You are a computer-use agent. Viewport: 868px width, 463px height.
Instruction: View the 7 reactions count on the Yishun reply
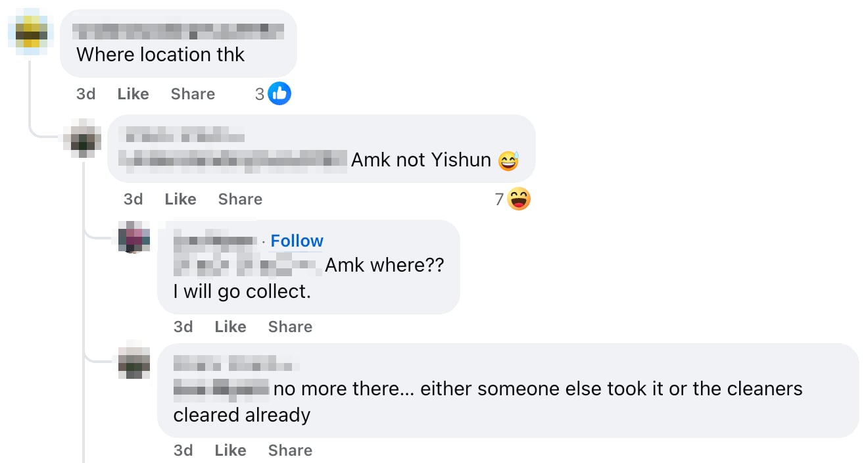click(x=499, y=200)
